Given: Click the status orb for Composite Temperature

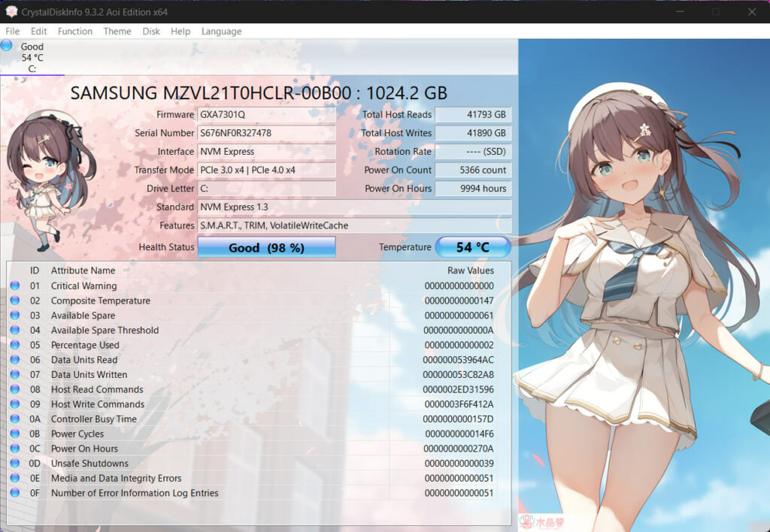Looking at the screenshot, I should click(x=15, y=301).
